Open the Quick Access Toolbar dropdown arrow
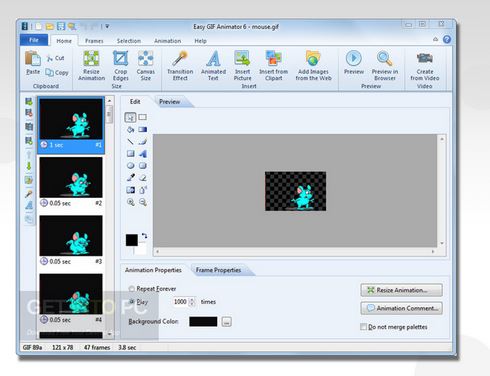490x376 pixels. [x=107, y=26]
